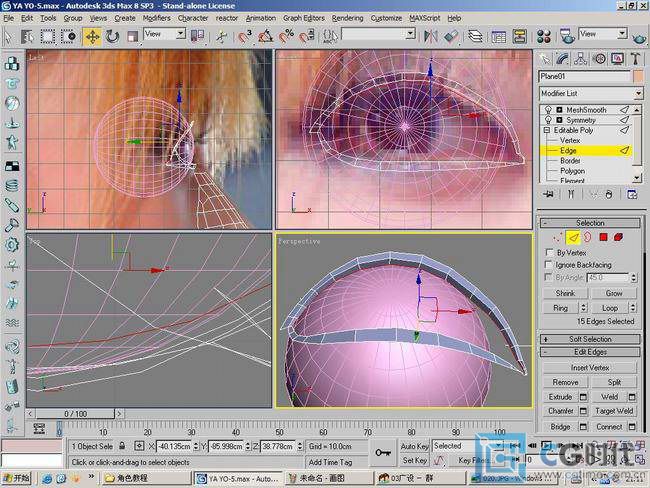
Task: Click the Align tool icon
Action: pyautogui.click(x=451, y=37)
